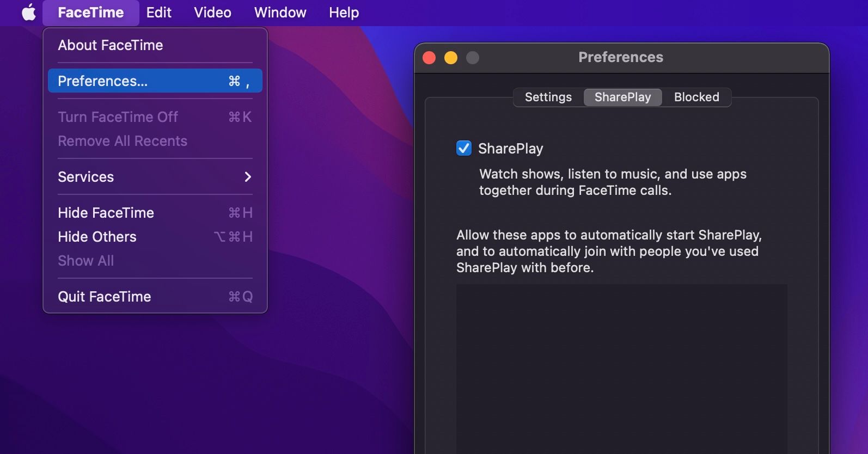Screen dimensions: 868x454
Task: Open the Apple menu logo
Action: coord(29,12)
